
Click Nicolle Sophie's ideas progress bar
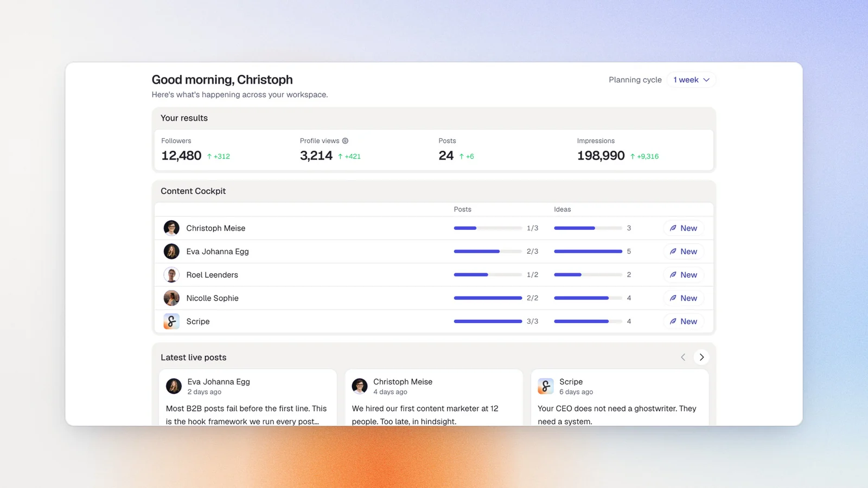click(x=588, y=298)
